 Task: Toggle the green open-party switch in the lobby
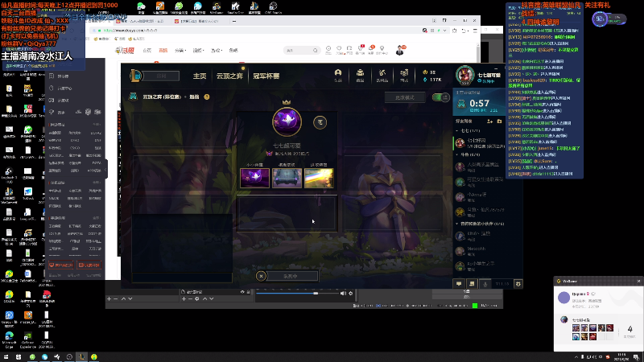coord(440,97)
